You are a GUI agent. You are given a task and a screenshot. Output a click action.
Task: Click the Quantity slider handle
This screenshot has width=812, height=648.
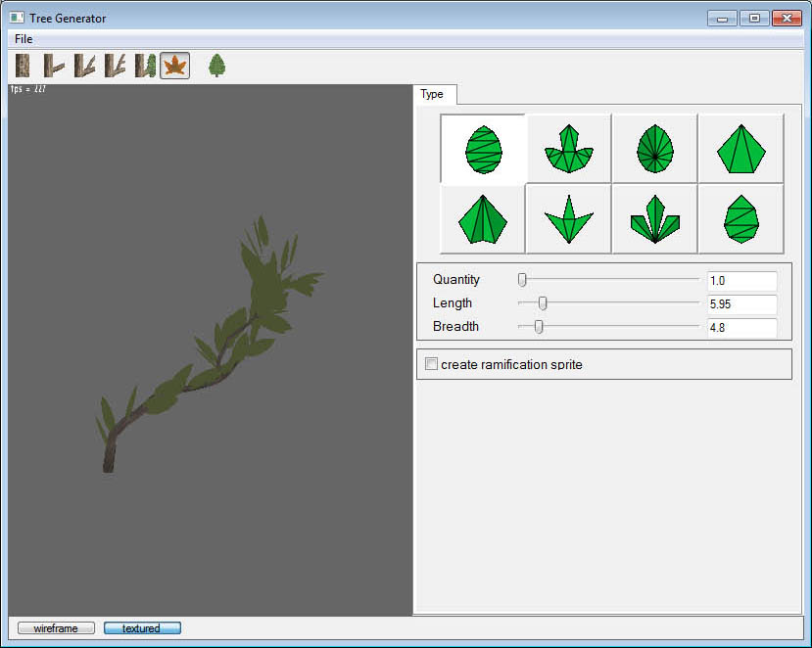click(x=522, y=280)
